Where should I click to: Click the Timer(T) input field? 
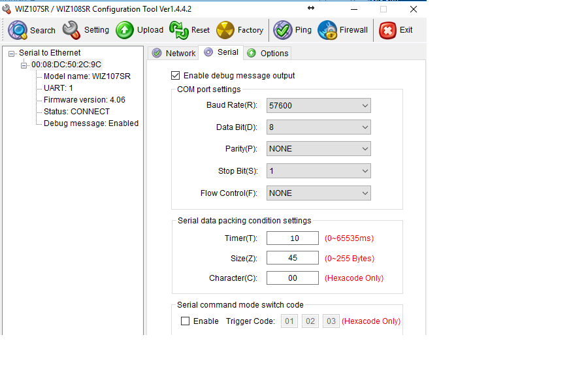tap(293, 238)
